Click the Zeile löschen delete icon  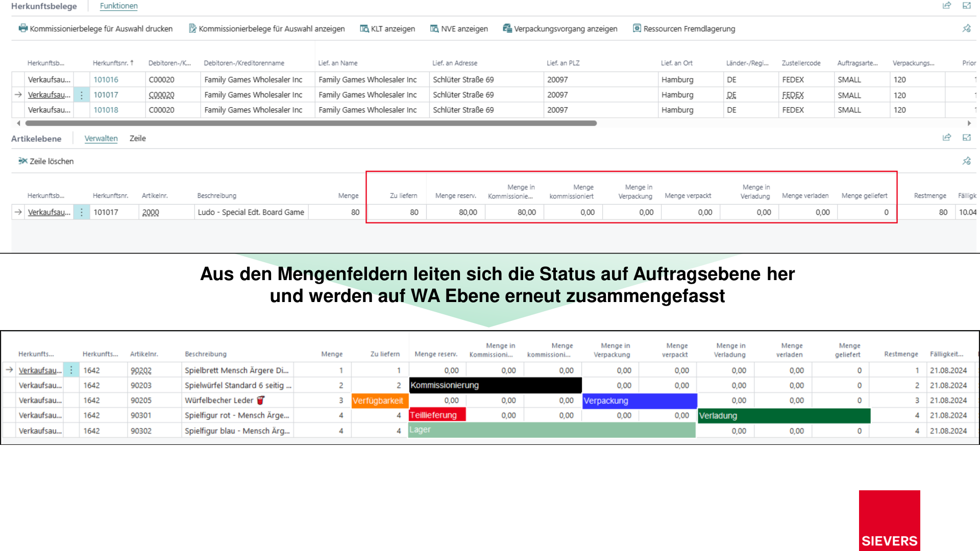[x=23, y=161]
